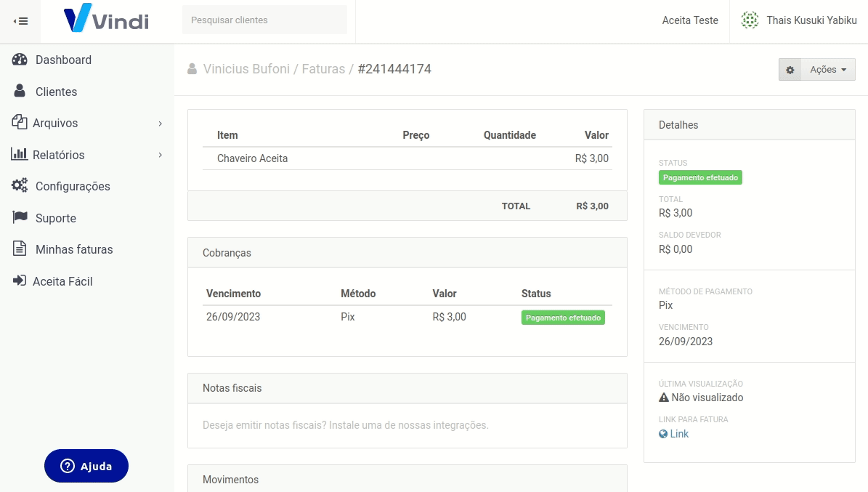Screen dimensions: 868x492
Task: Navigate to the Faturas breadcrumb
Action: (323, 69)
